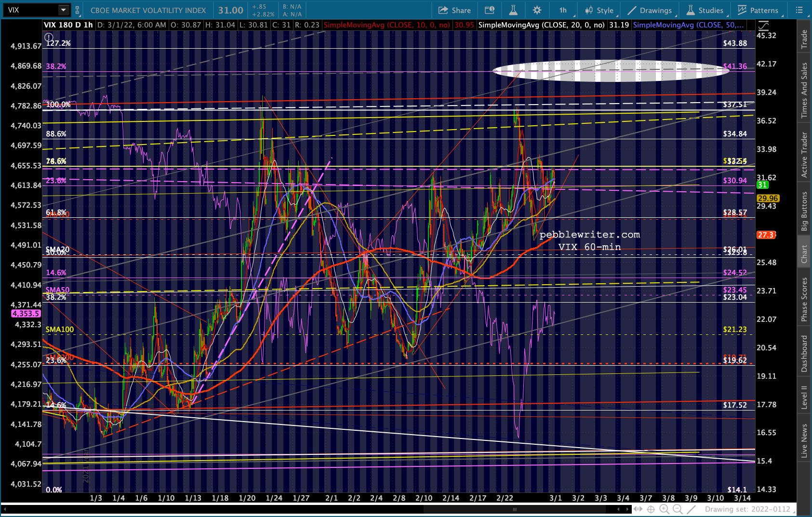Open the Style menu
Viewport: 812px width, 517px height.
[x=599, y=10]
